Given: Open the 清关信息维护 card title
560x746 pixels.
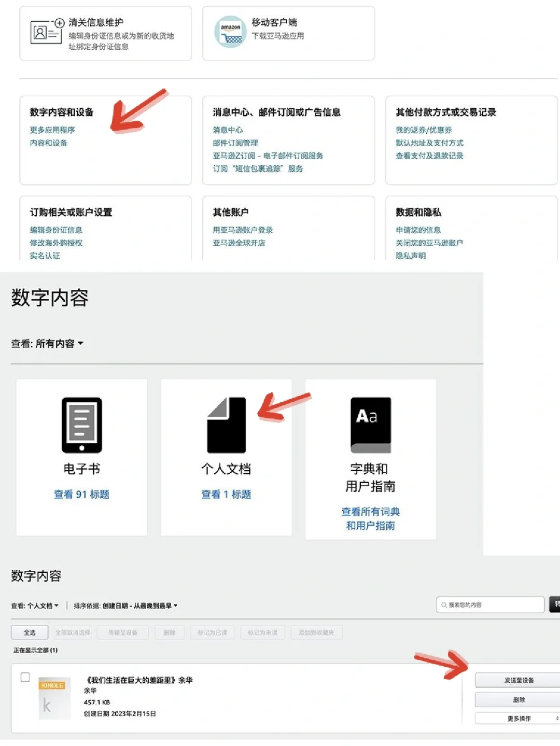Looking at the screenshot, I should tap(96, 22).
